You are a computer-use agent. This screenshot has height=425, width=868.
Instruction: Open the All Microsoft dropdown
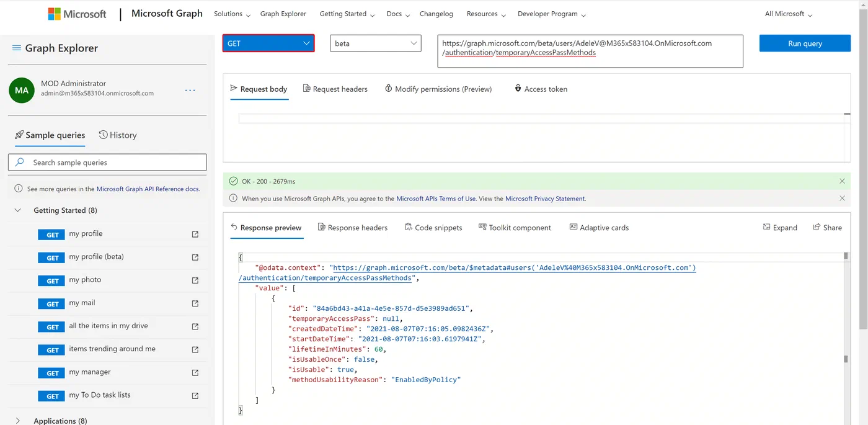[x=789, y=14]
